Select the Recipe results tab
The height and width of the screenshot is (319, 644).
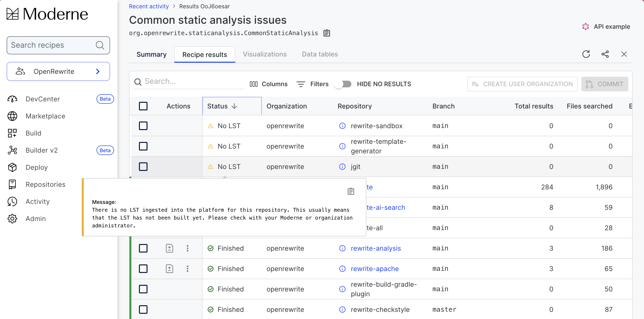(x=204, y=55)
